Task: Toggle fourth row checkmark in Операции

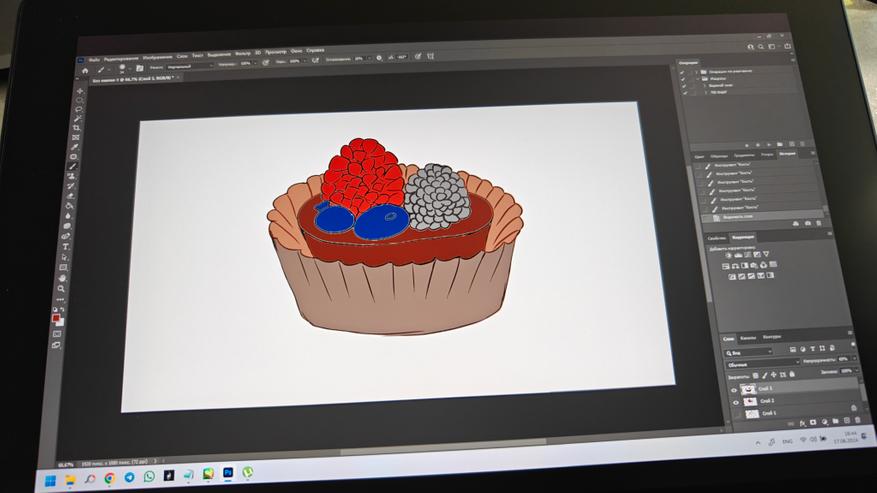Action: tap(685, 92)
